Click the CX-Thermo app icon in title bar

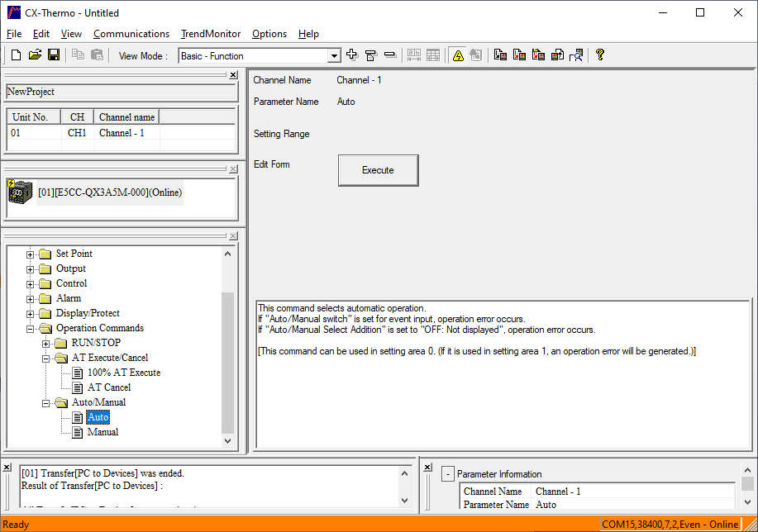(14, 12)
